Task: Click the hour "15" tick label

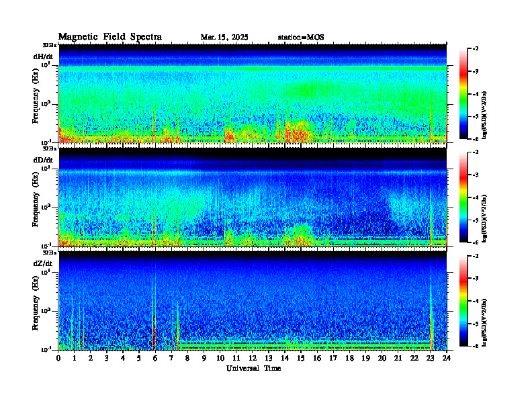Action: [x=301, y=358]
